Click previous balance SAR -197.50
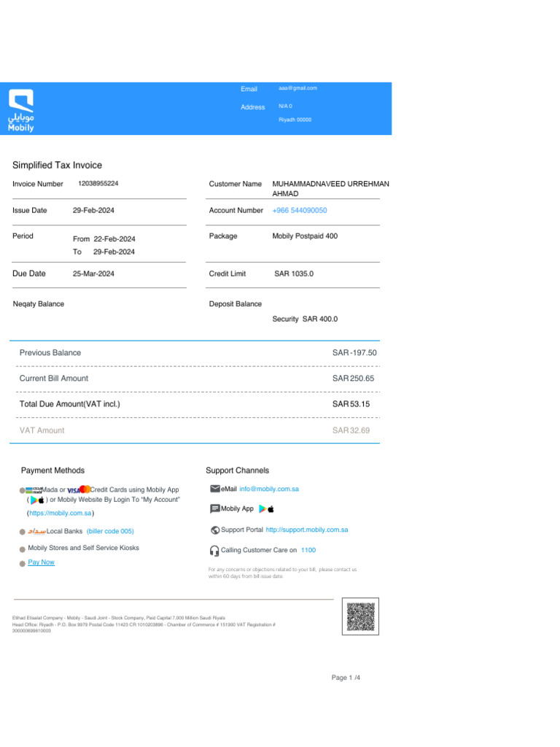The image size is (560, 747). coord(354,352)
